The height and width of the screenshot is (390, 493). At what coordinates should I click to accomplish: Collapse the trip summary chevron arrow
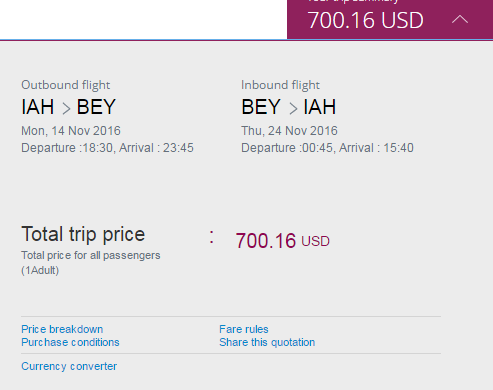[x=460, y=20]
